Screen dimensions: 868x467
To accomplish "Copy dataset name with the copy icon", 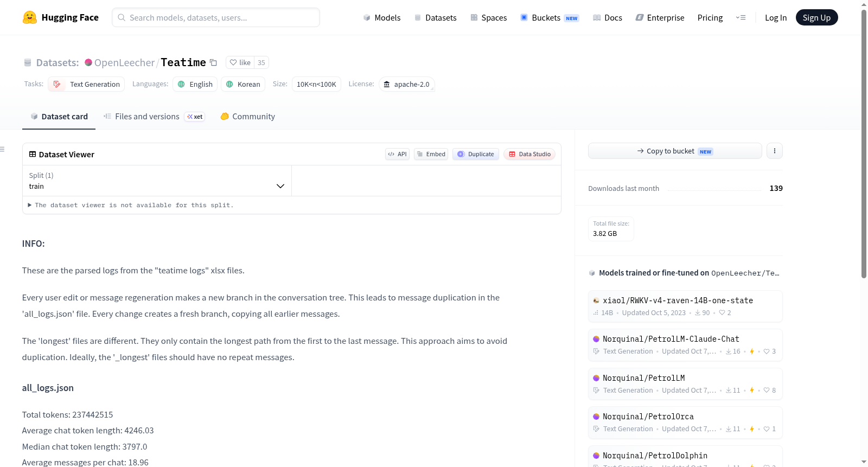I will click(x=213, y=63).
